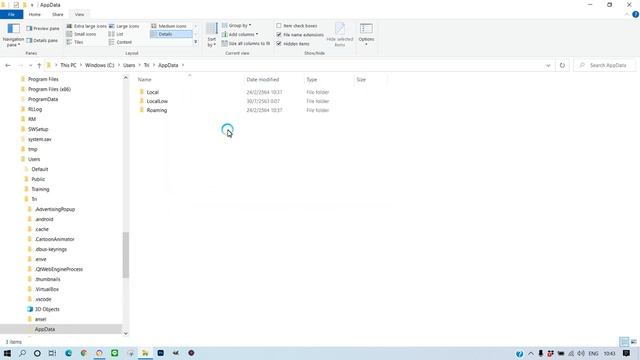The image size is (640, 360).
Task: Select .android in the navigation tree
Action: pos(44,219)
